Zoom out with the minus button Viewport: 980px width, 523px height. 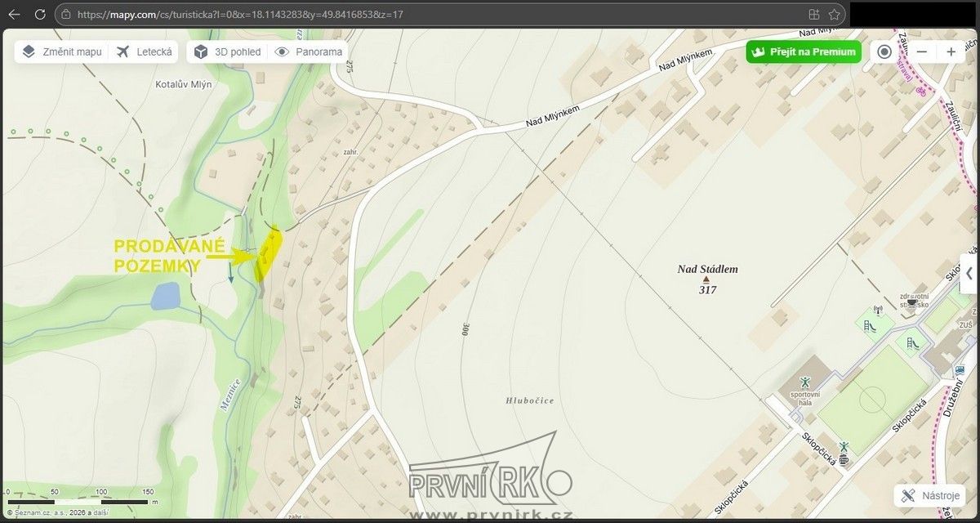pos(921,51)
